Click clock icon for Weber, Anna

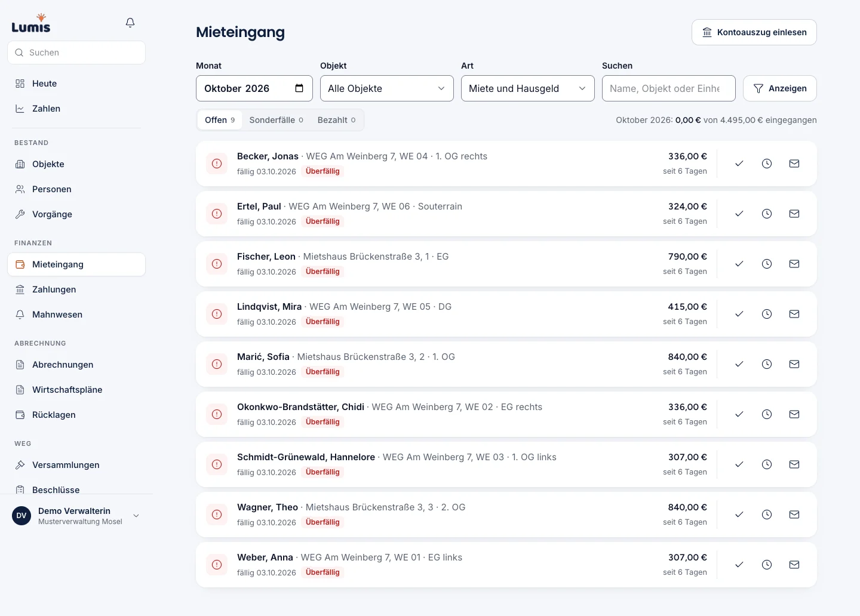click(x=767, y=565)
